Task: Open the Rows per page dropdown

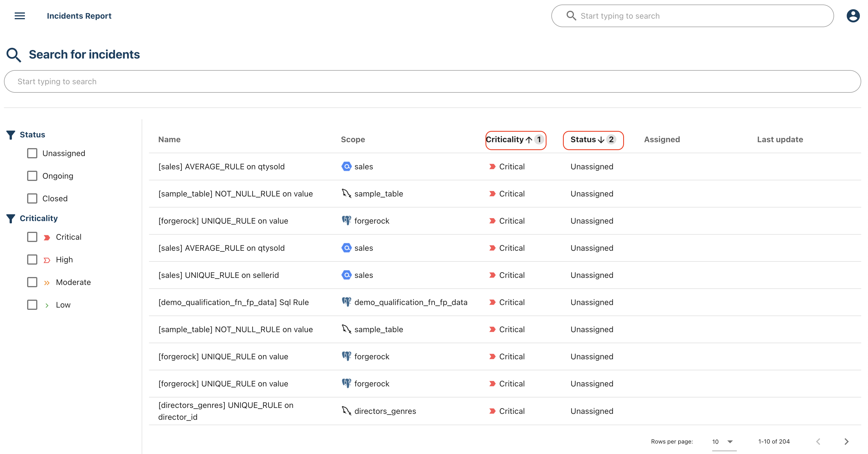Action: (723, 441)
